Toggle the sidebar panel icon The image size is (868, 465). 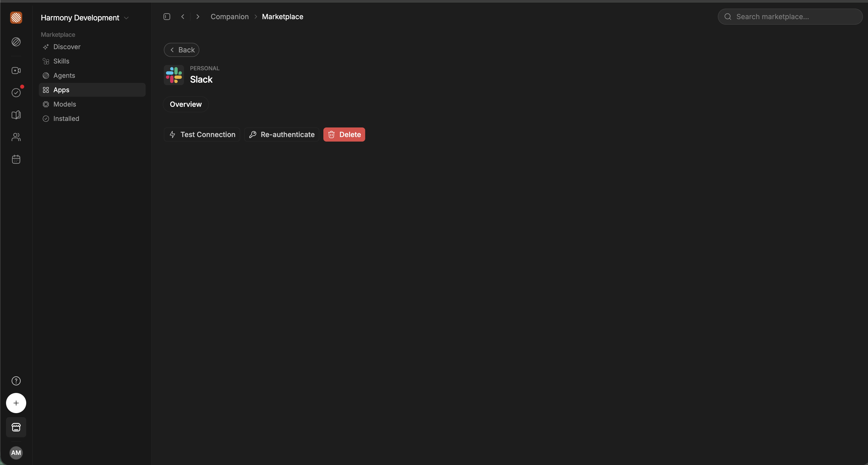pyautogui.click(x=167, y=16)
